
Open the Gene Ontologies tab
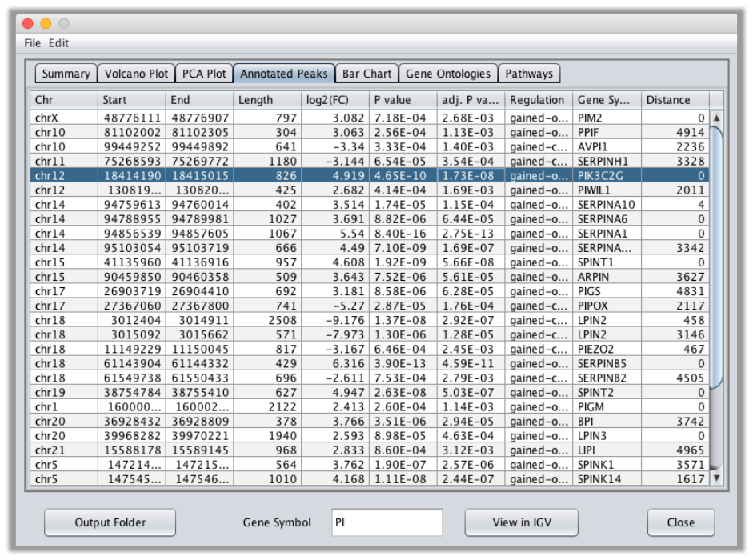click(448, 74)
